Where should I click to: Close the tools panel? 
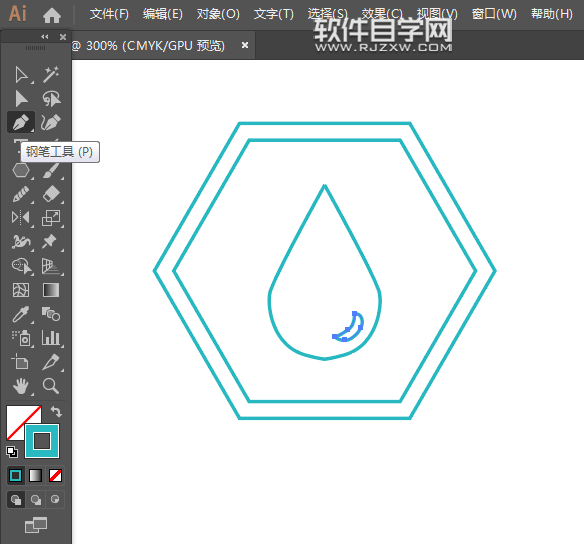pos(63,36)
